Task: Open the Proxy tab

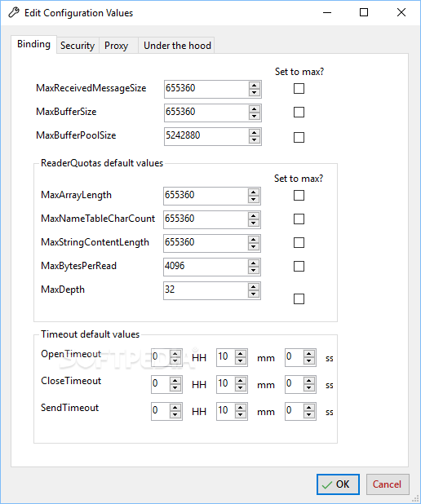Action: point(118,46)
